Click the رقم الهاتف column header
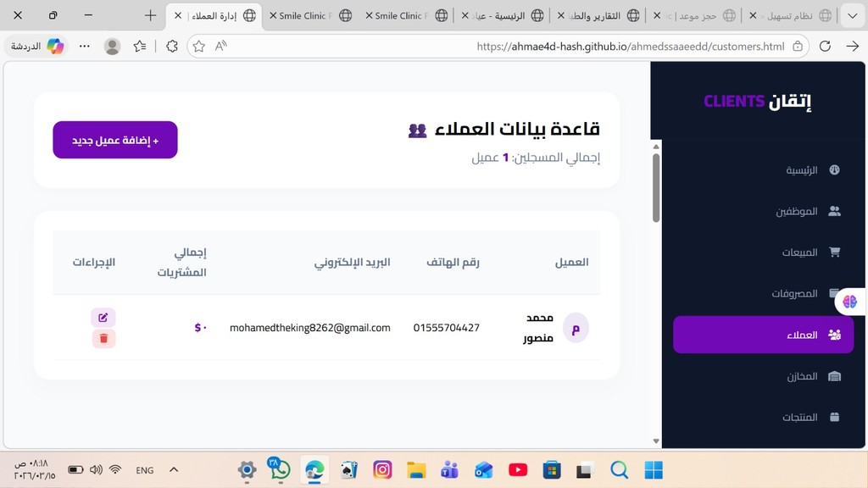868x488 pixels. pos(453,263)
